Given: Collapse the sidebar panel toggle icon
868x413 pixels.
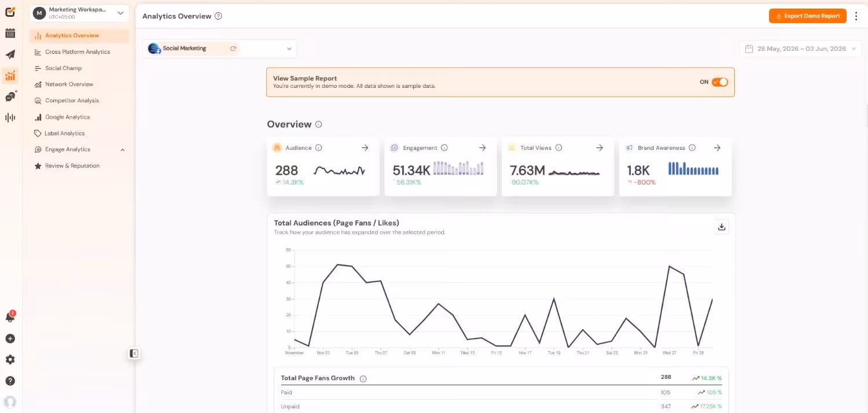Looking at the screenshot, I should pos(134,353).
